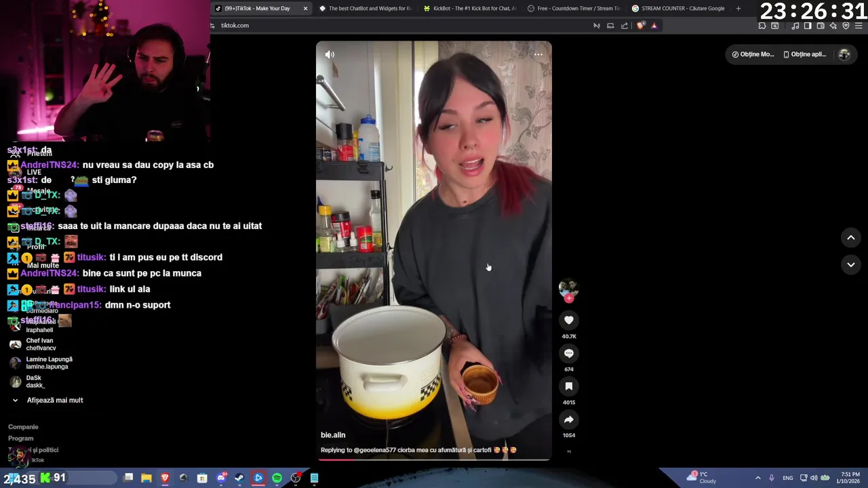
Task: Open the profile avatar at top right
Action: (x=844, y=54)
